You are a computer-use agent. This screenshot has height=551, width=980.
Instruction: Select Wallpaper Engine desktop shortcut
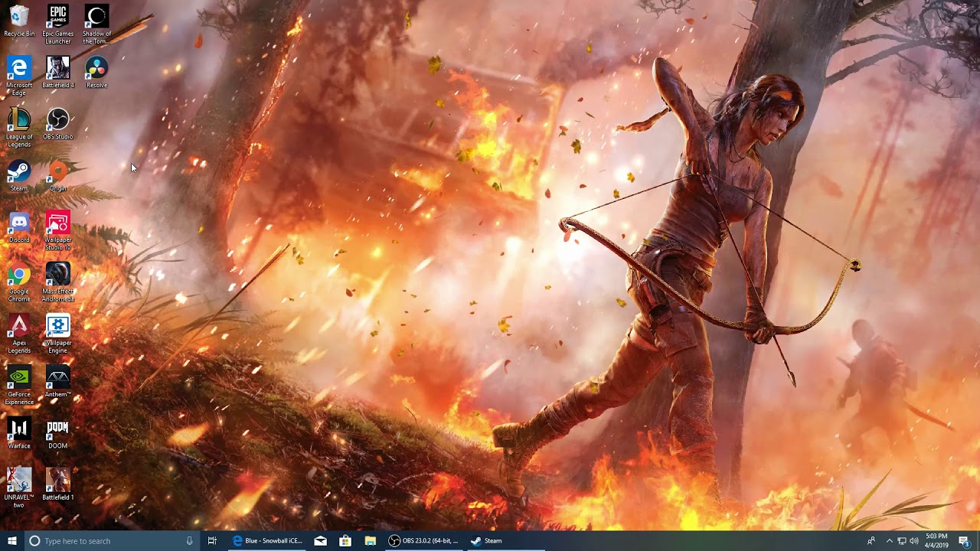57,333
